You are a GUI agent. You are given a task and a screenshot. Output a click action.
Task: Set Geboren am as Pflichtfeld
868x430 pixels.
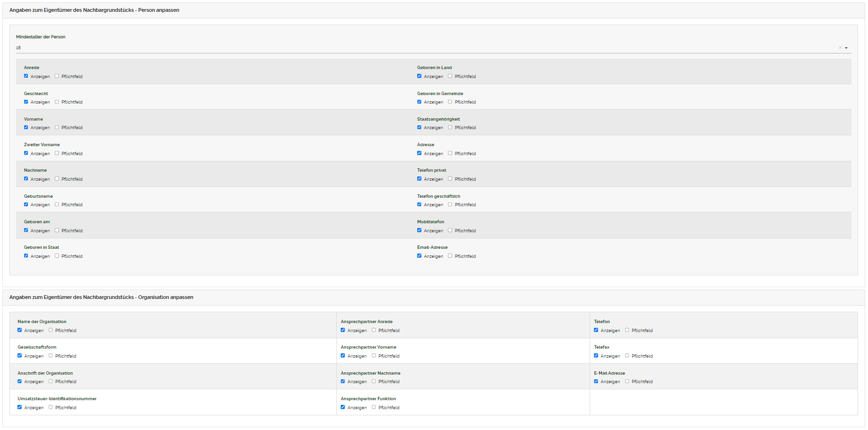(57, 230)
